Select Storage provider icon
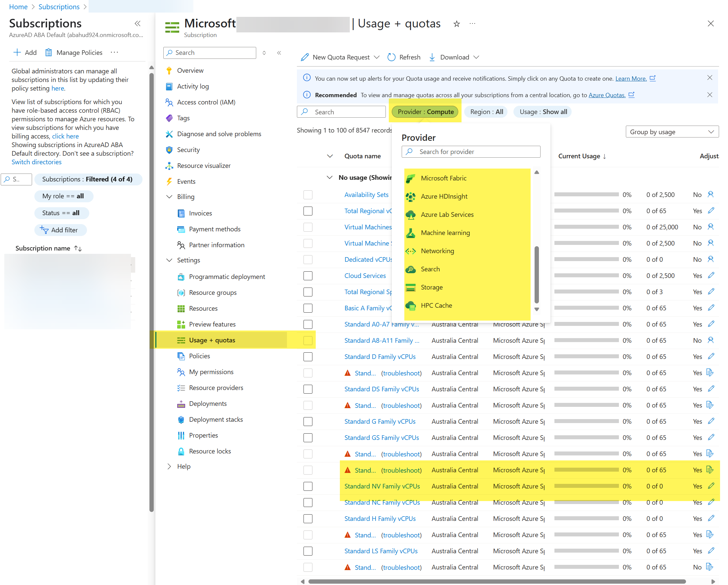The width and height of the screenshot is (728, 585). [411, 288]
